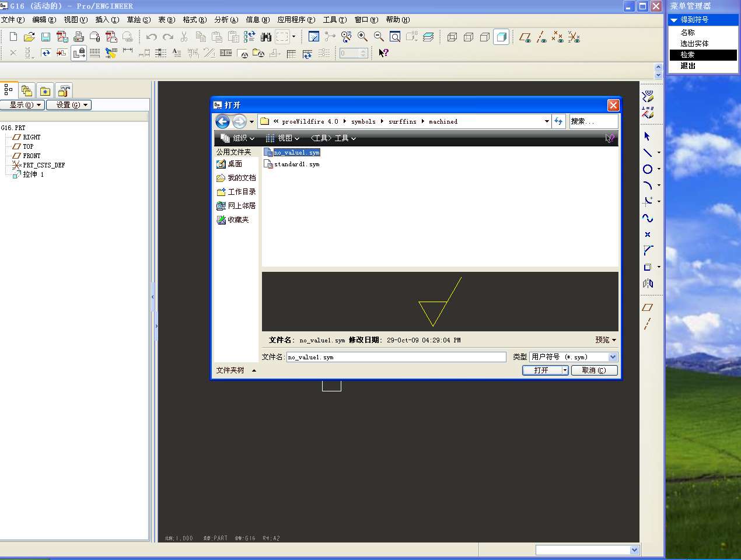Open the 文件 menu
The width and height of the screenshot is (741, 560).
12,20
